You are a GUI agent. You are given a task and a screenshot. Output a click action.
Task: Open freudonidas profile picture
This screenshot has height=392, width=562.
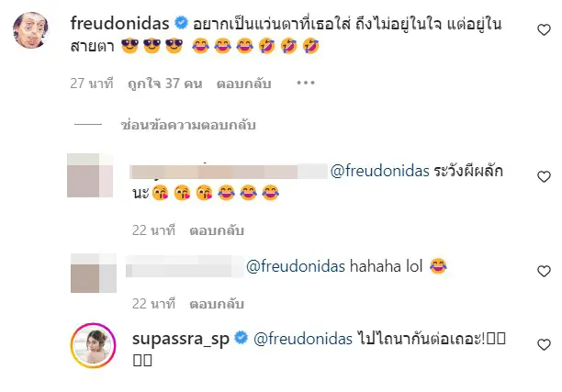tap(31, 29)
